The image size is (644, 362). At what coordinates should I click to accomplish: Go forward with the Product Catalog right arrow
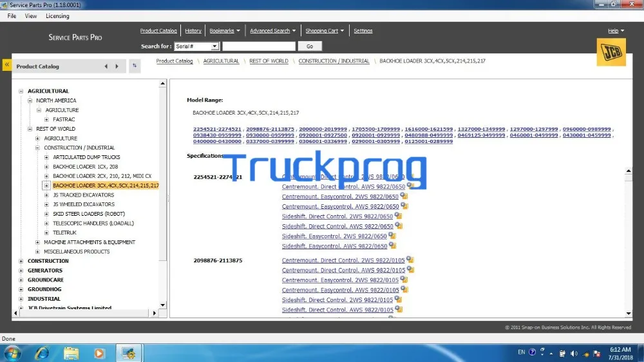[x=117, y=66]
